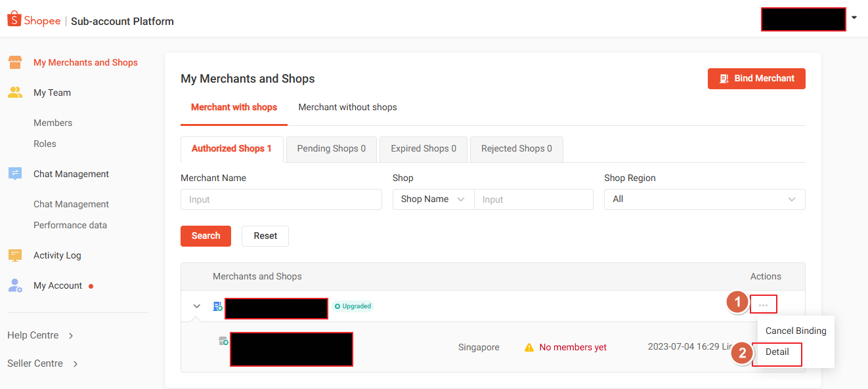Click the Activity Log icon in sidebar
The width and height of the screenshot is (868, 389).
(15, 255)
